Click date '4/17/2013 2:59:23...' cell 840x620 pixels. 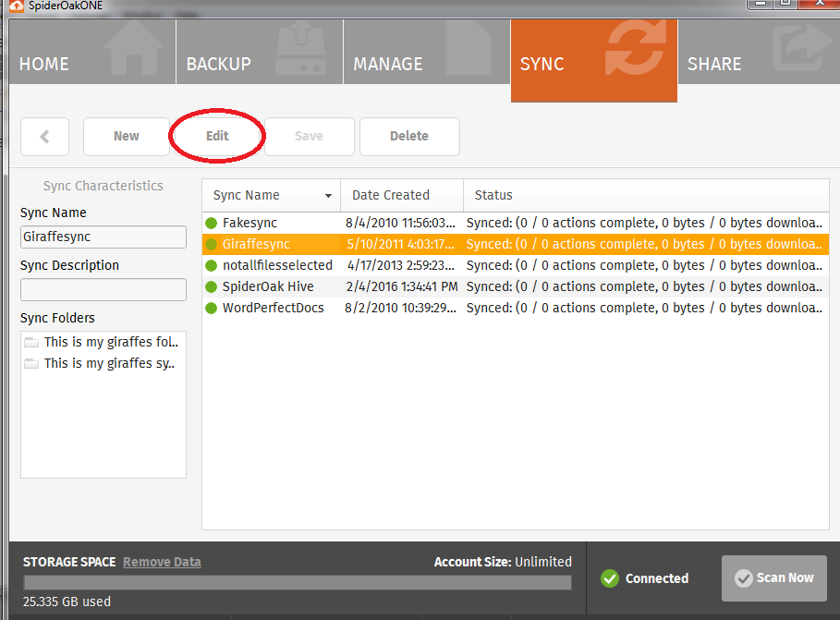click(x=401, y=265)
